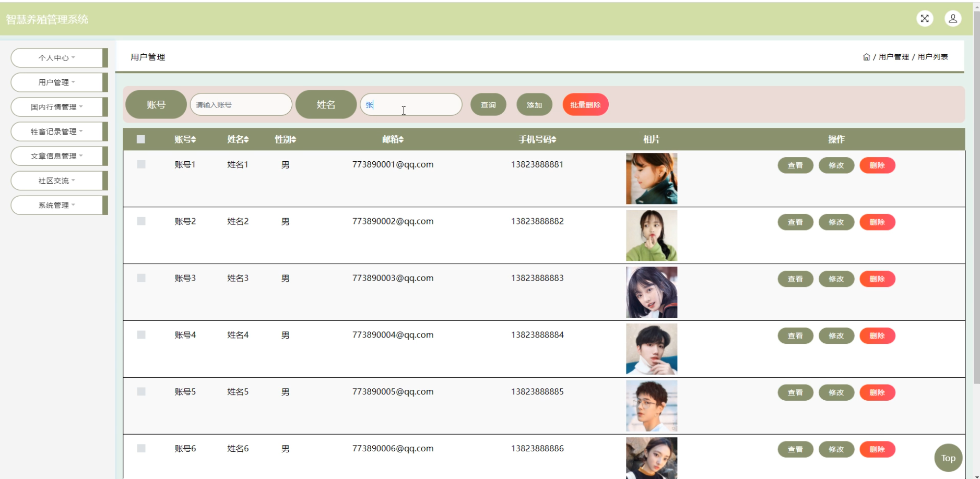Focus the 姓名 search input field
This screenshot has width=980, height=479.
411,105
